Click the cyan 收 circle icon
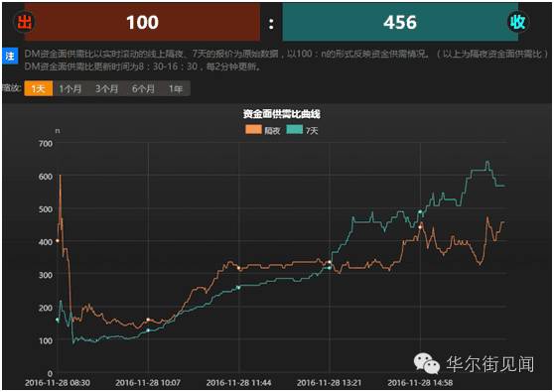 click(517, 22)
